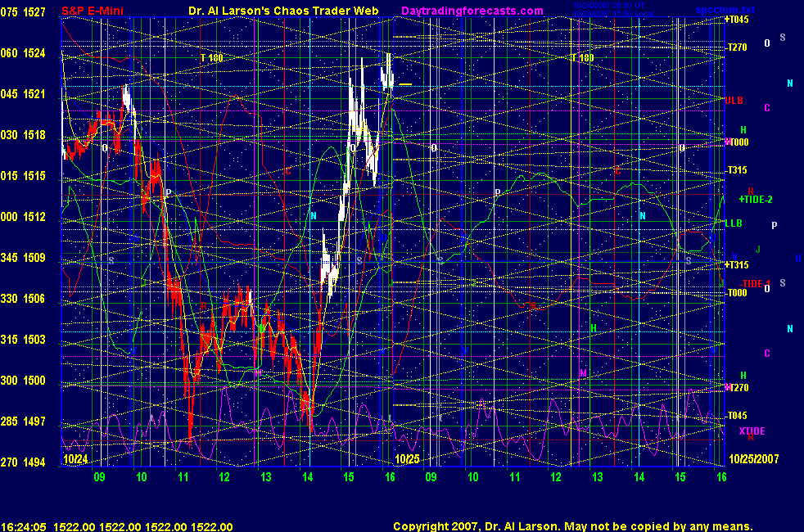804x532 pixels.
Task: Select the 10/24 date label on chart
Action: (75, 460)
